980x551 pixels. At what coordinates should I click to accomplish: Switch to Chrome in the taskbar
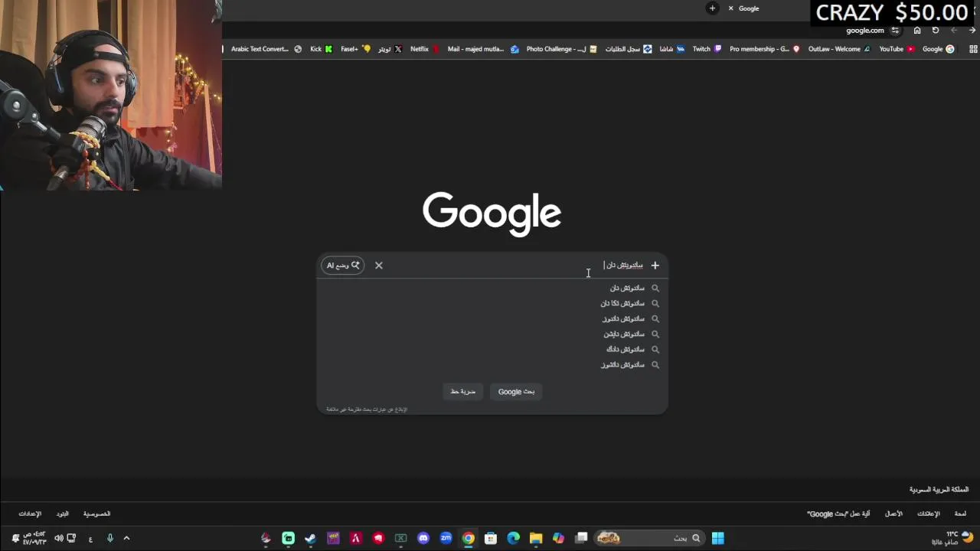point(468,538)
